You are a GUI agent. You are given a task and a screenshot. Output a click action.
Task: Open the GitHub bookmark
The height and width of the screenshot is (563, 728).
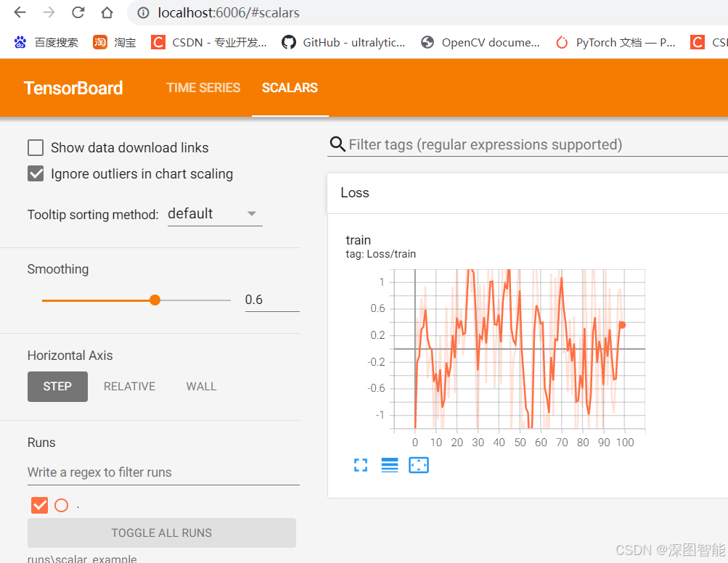[x=343, y=42]
